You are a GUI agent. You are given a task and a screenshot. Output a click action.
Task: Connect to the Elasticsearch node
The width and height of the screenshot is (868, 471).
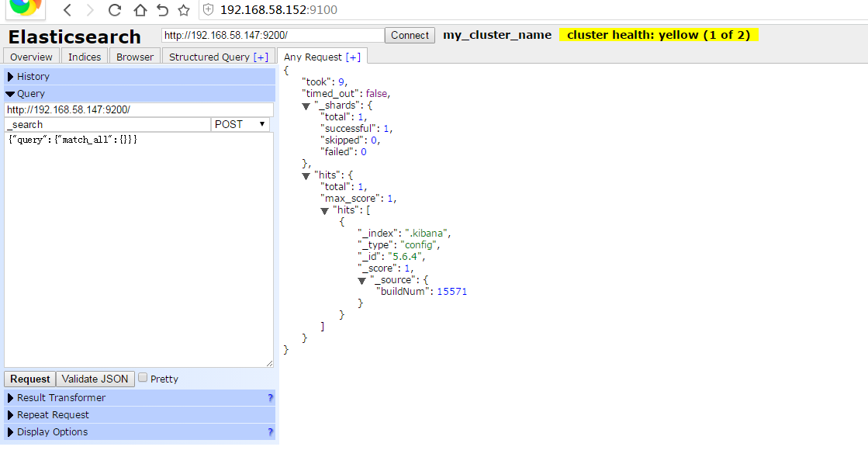click(x=410, y=36)
